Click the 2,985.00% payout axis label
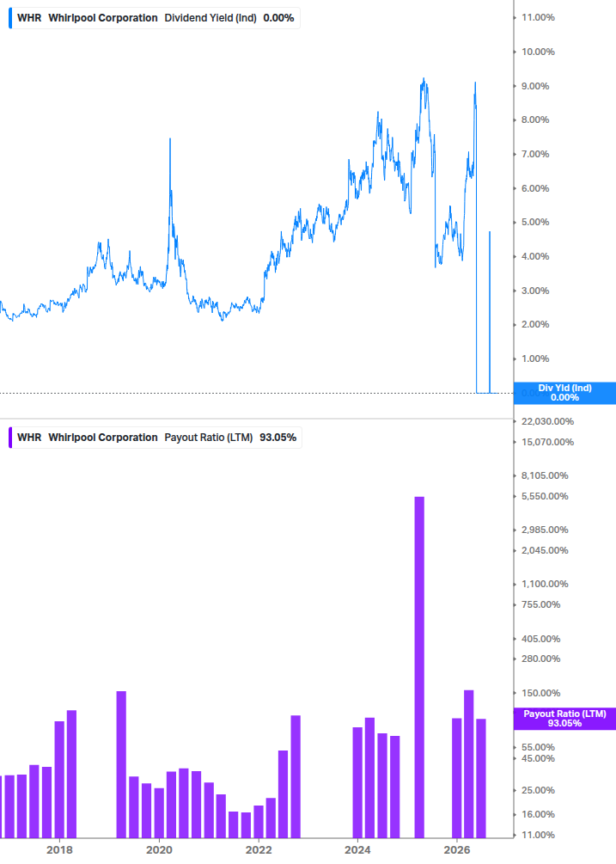This screenshot has height=864, width=616. (x=545, y=530)
